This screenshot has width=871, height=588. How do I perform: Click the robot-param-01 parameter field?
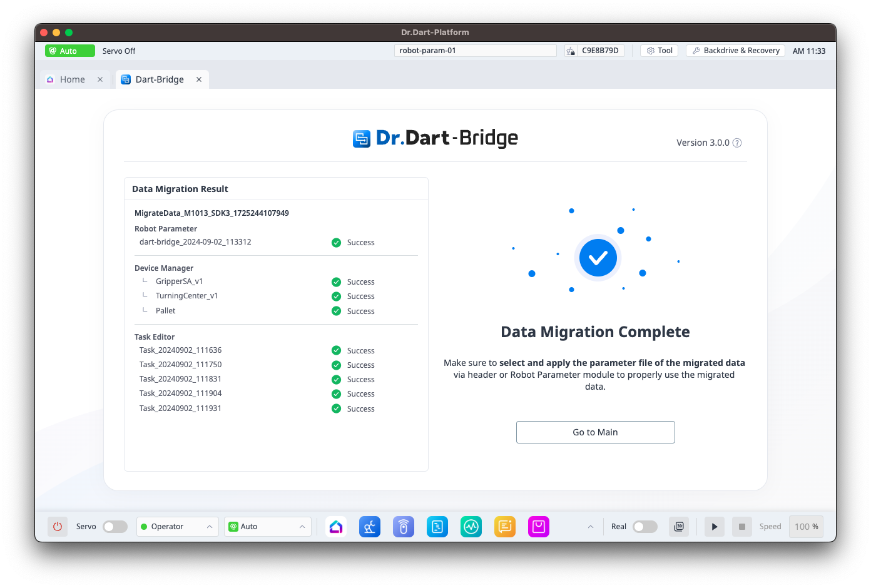(475, 51)
